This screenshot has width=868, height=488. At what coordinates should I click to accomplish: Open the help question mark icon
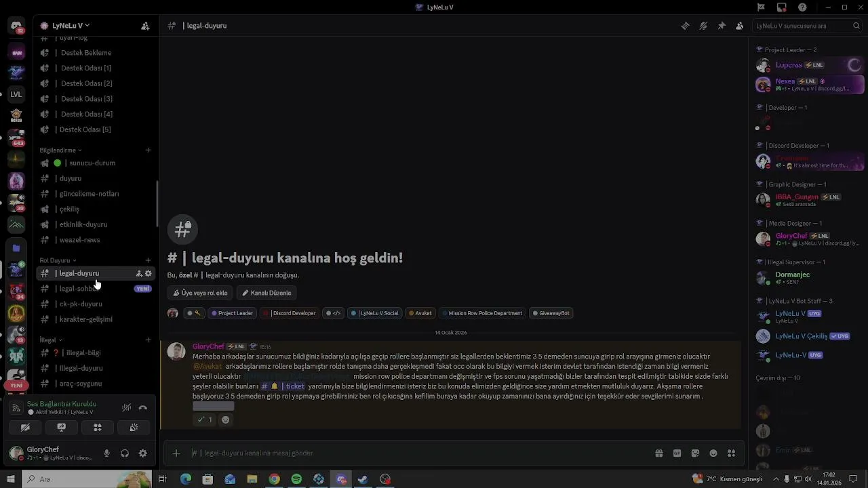803,7
